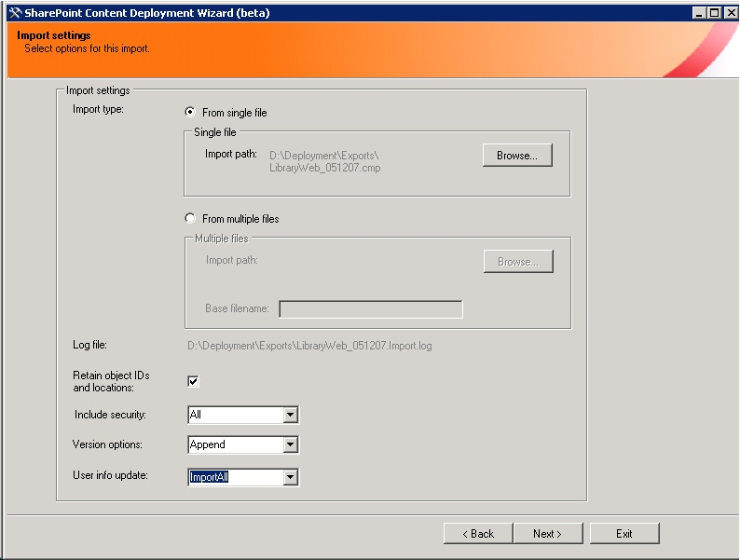Open the Version options dropdown
The height and width of the screenshot is (560, 740).
coord(291,444)
